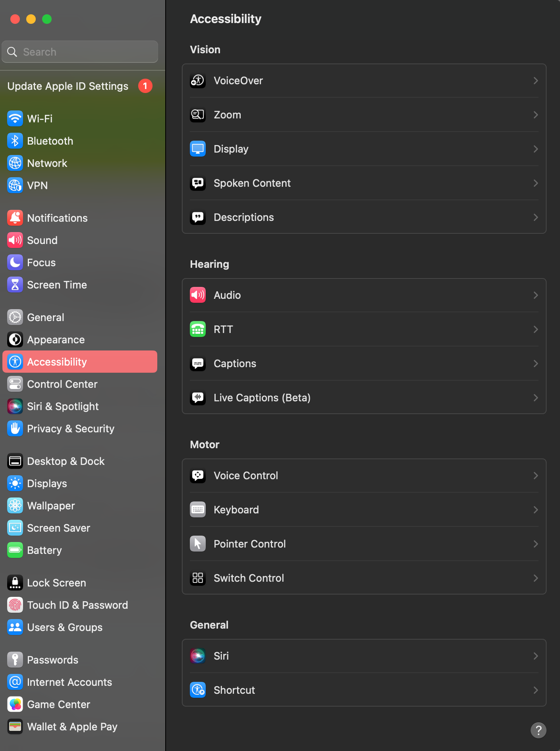The width and height of the screenshot is (560, 751).
Task: Select Bluetooth in the sidebar
Action: point(80,141)
